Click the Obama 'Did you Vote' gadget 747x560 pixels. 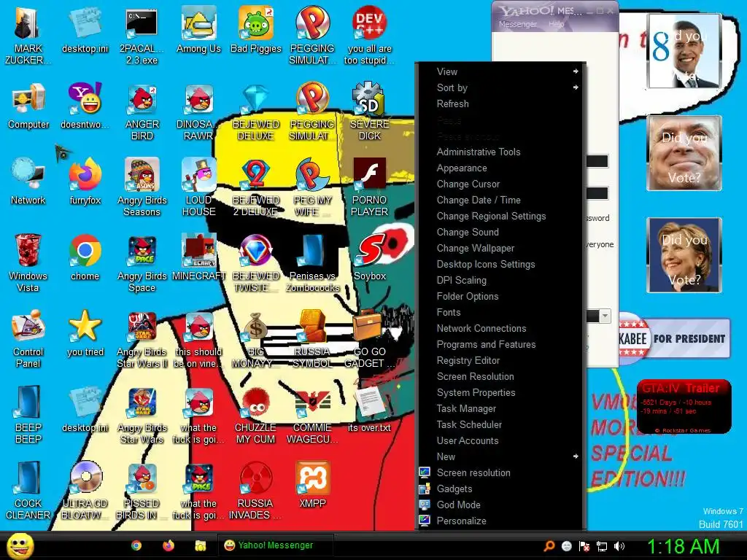684,51
